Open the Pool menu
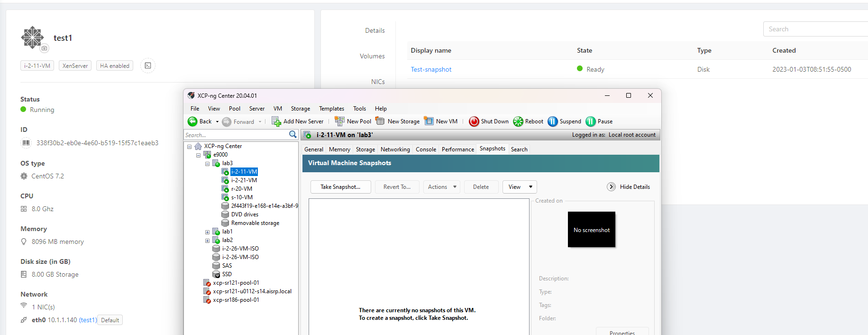The height and width of the screenshot is (335, 868). (x=235, y=109)
